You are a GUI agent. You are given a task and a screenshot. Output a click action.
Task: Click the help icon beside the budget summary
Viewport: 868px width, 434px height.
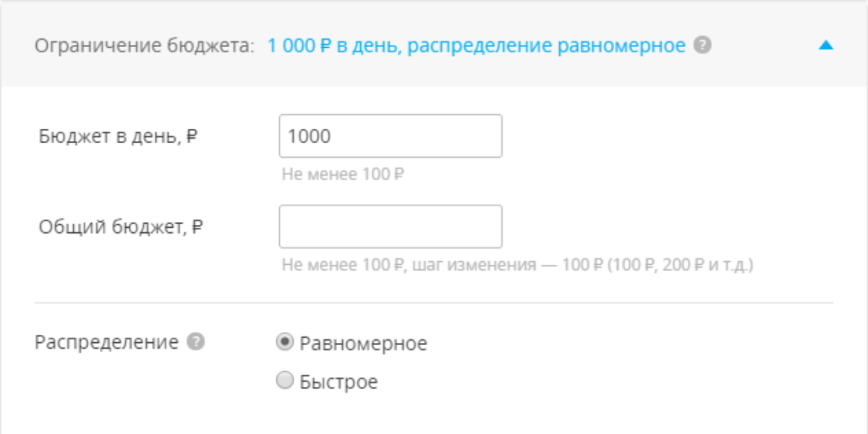[x=702, y=46]
